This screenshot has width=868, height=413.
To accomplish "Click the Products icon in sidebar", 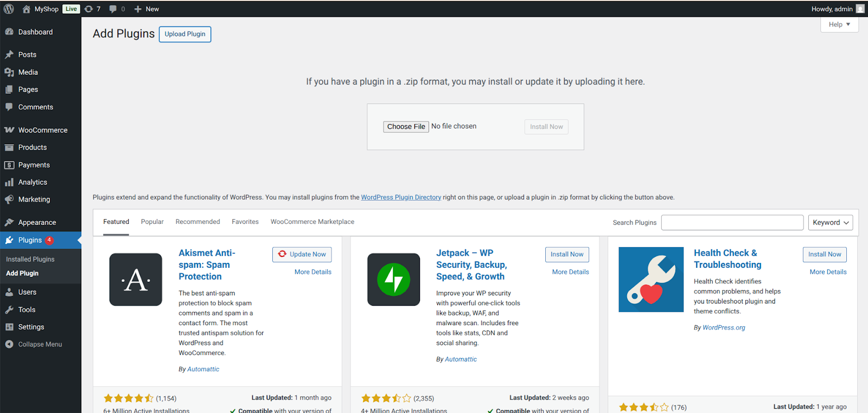I will (x=9, y=147).
